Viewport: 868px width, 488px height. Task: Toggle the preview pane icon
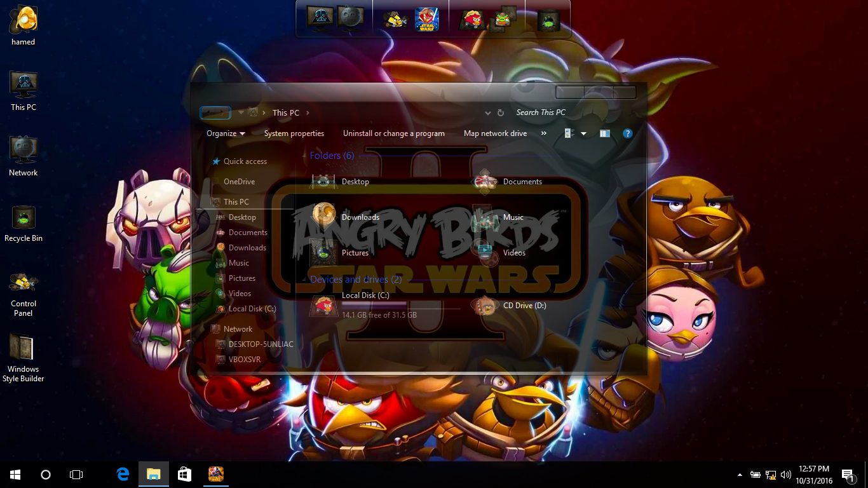(605, 133)
